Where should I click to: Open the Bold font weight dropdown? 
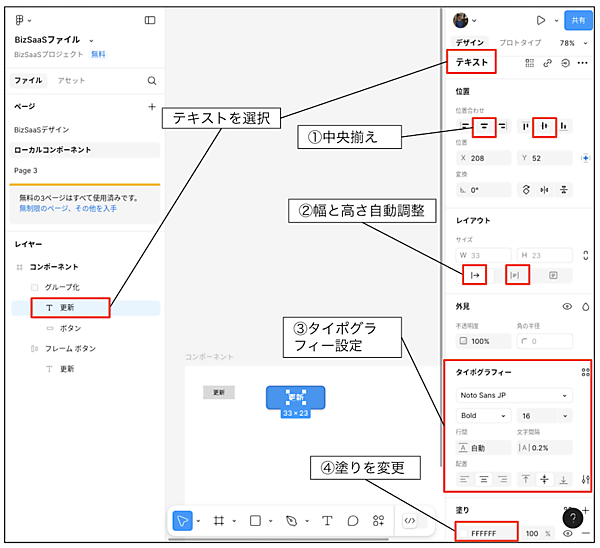(482, 415)
